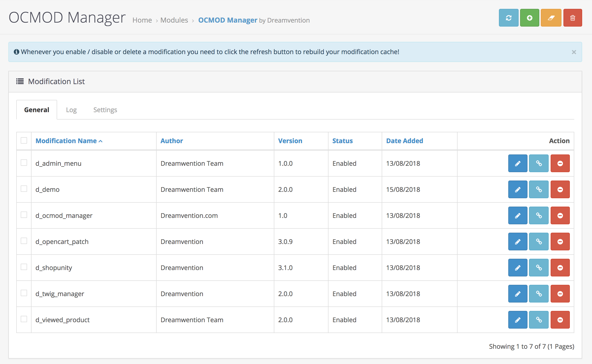Viewport: 592px width, 364px height.
Task: Sort list by Date Added header
Action: click(x=404, y=141)
